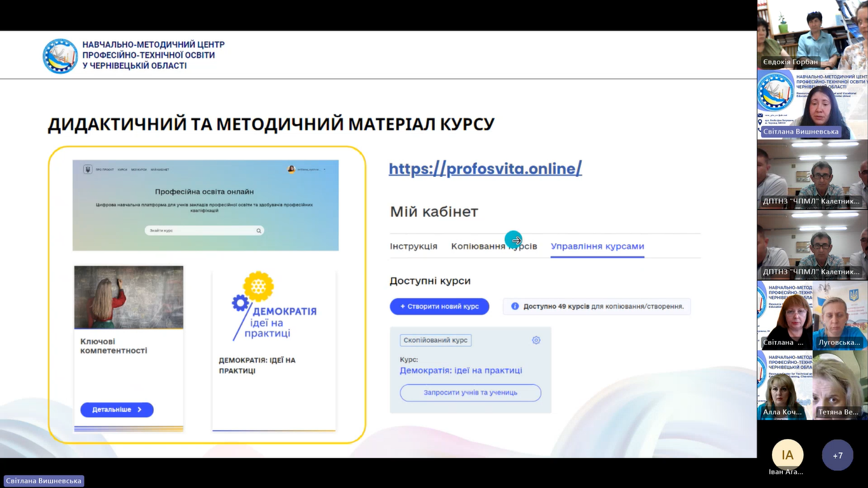Click the training center round logo
Screen dimensions: 868x488
click(x=60, y=56)
